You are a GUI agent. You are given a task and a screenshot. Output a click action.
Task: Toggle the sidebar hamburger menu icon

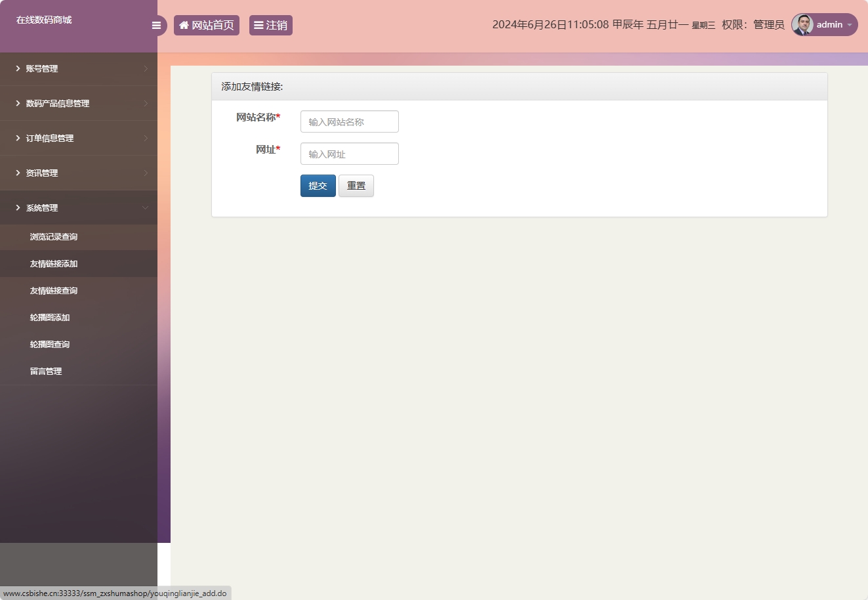click(156, 26)
